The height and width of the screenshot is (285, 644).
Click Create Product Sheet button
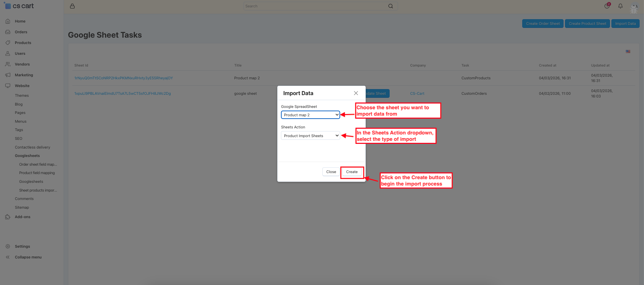pos(587,24)
